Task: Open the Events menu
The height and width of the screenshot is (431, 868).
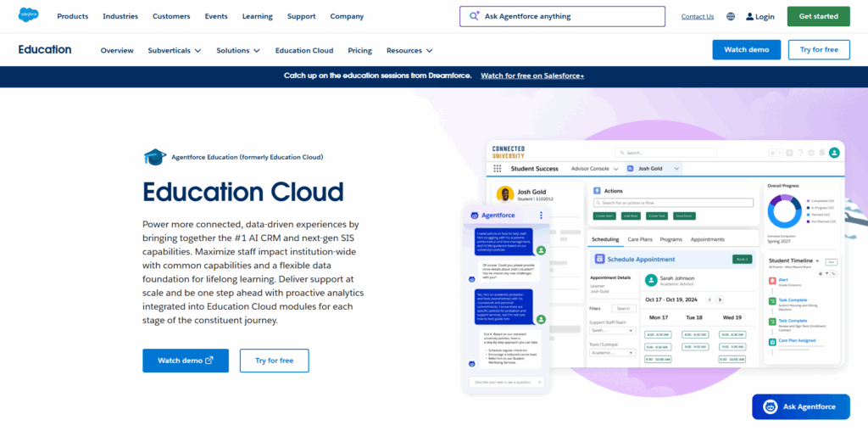Action: 216,17
